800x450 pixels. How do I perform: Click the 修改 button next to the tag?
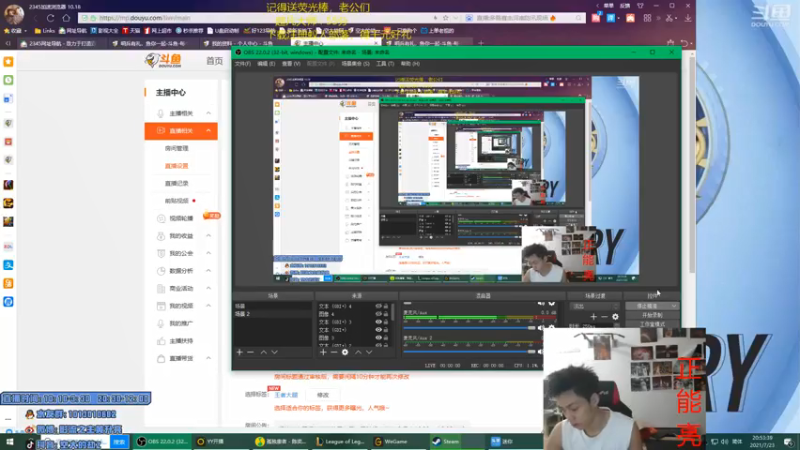[x=323, y=395]
